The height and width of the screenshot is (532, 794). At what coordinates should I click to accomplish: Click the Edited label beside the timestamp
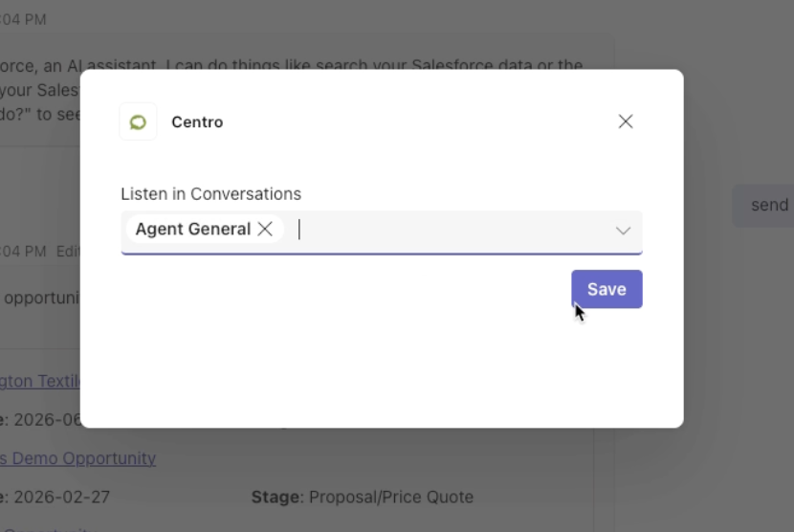(68, 252)
